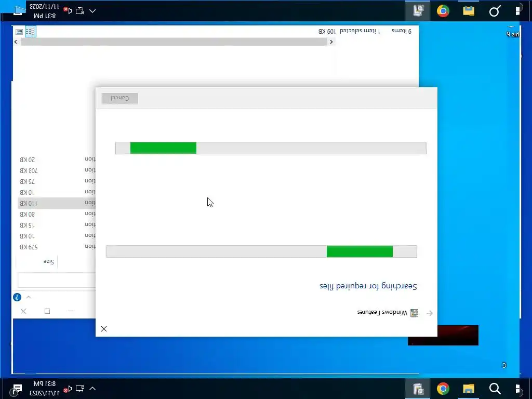Select Windows Features icon in the upside-down taskbar
The image size is (532, 399).
[x=418, y=10]
